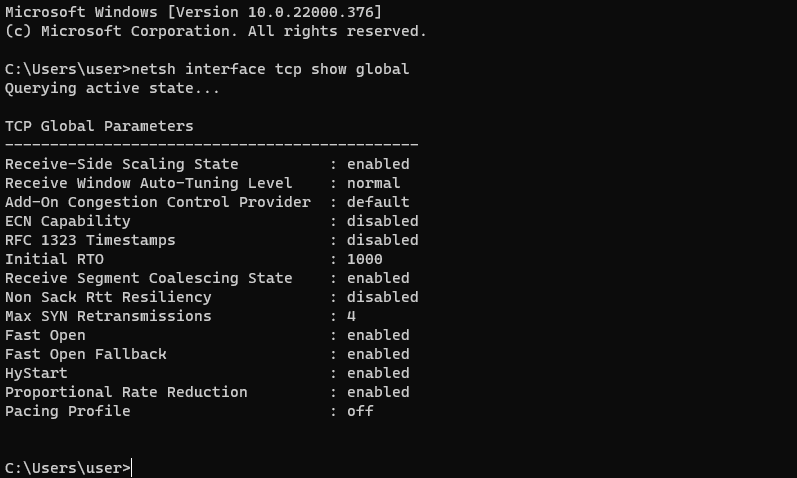Click the Max SYN Retransmissions value 4
The height and width of the screenshot is (478, 797).
[x=351, y=316]
